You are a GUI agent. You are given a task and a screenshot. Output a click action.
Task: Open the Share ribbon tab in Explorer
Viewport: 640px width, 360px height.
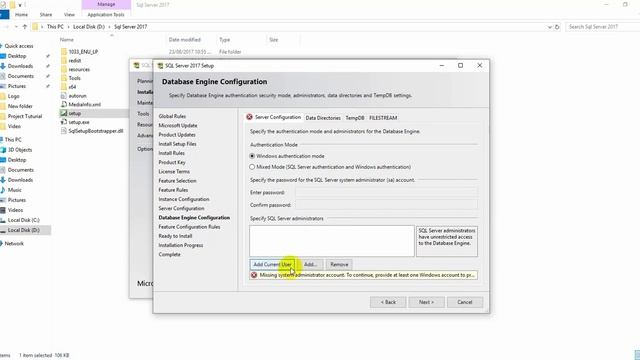tap(46, 15)
